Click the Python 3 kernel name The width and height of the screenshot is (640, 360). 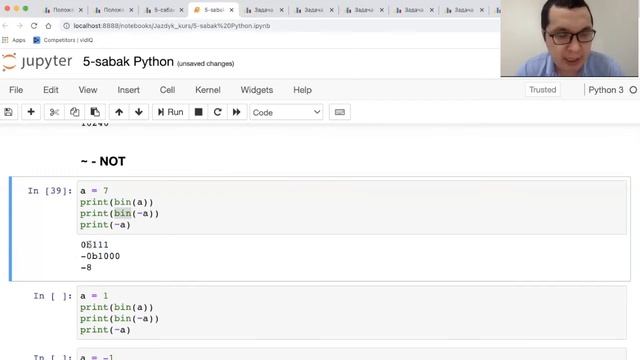point(606,90)
